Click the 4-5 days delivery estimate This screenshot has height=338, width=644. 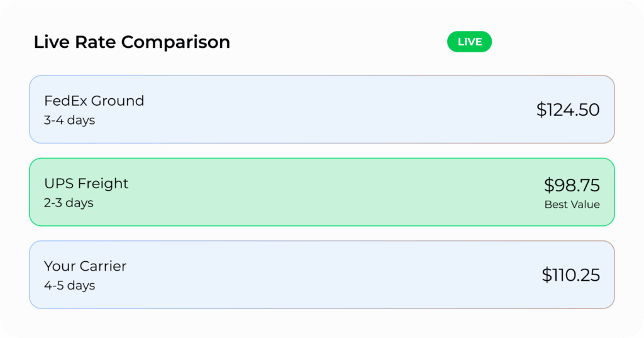69,285
